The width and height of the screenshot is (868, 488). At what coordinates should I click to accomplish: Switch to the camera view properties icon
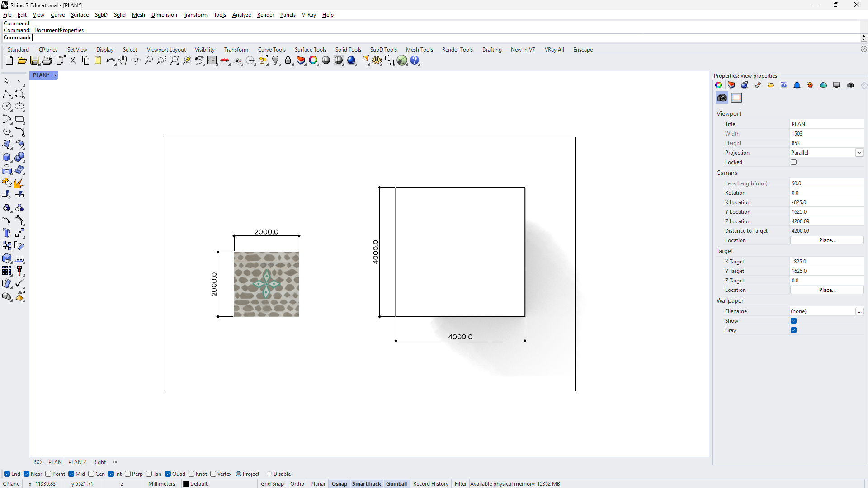[722, 98]
